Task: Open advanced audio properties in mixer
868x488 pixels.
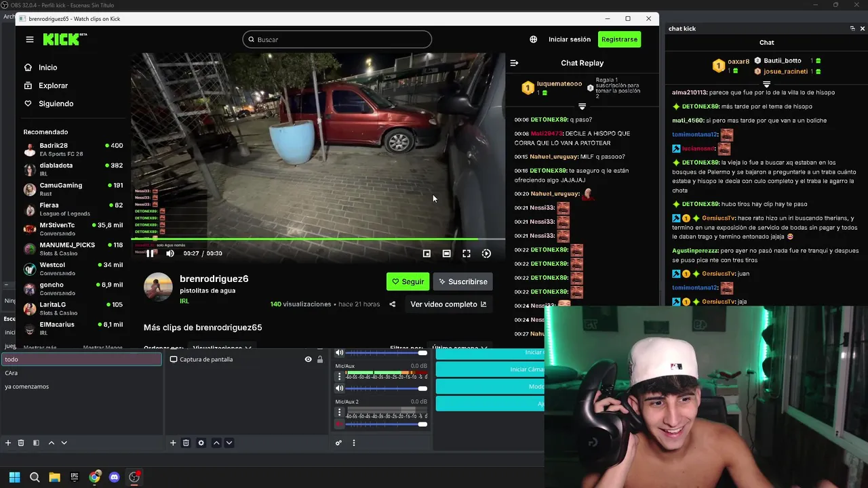Action: pos(338,443)
